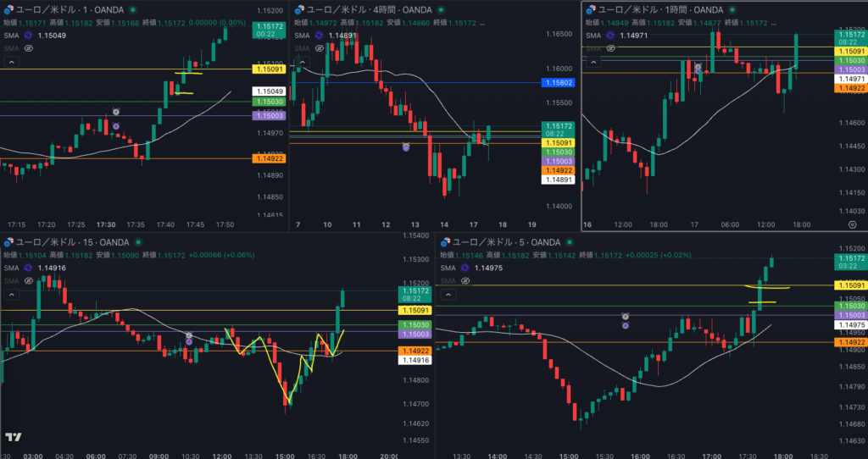
Task: Open chart settings gear in 1-hour chart
Action: [x=852, y=224]
